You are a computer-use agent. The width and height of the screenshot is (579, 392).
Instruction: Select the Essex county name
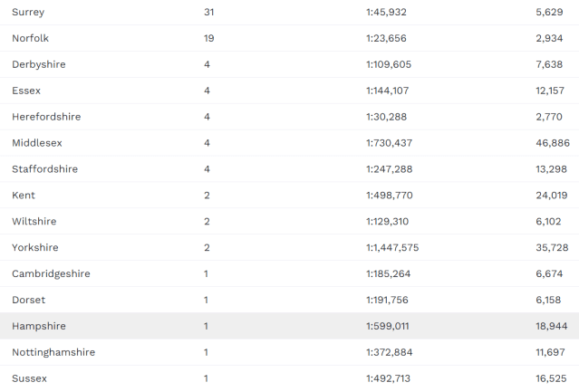pos(26,91)
